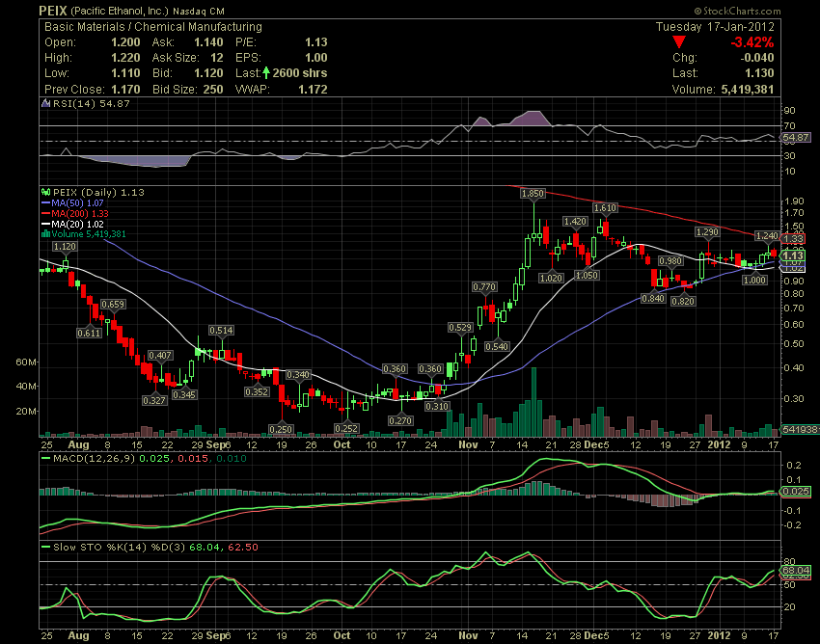Click the 54.87 RSI axis value tag
The height and width of the screenshot is (644, 820).
[796, 138]
